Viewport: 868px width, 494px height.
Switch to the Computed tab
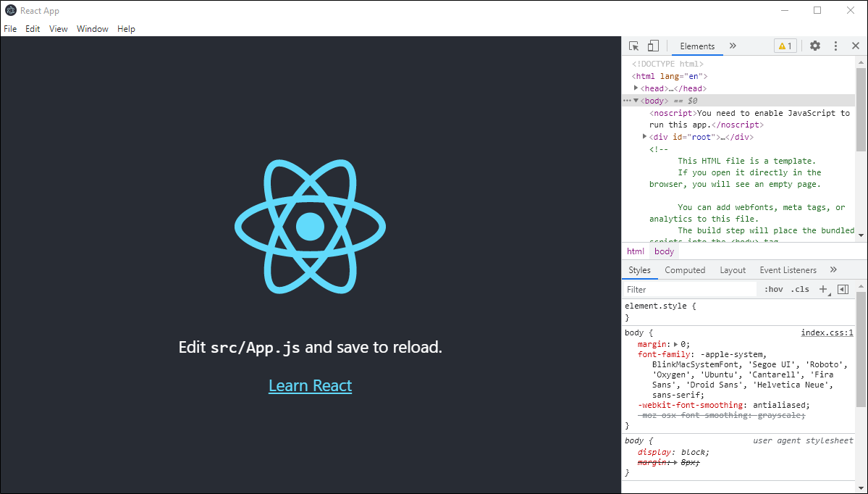684,269
